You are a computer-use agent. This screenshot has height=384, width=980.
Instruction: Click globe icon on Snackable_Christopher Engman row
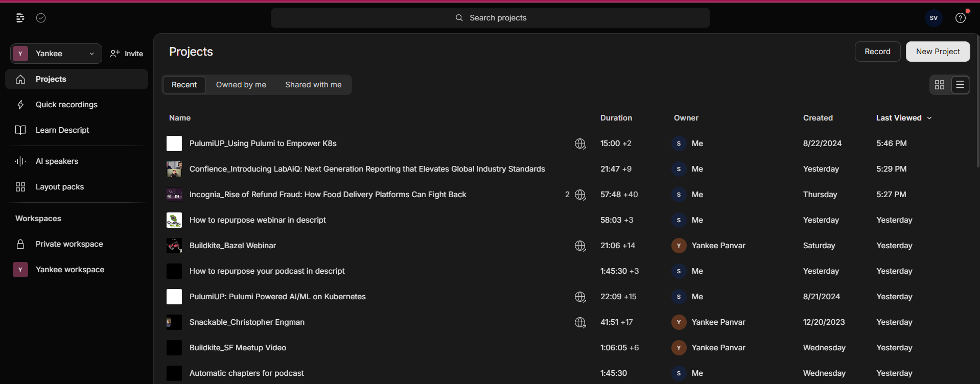[x=580, y=322]
